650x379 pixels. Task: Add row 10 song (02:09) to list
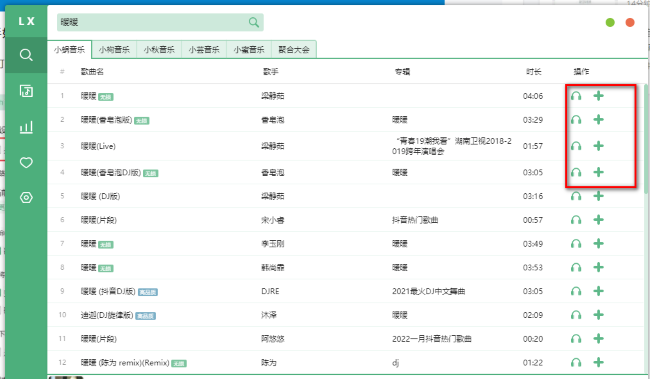tap(598, 315)
